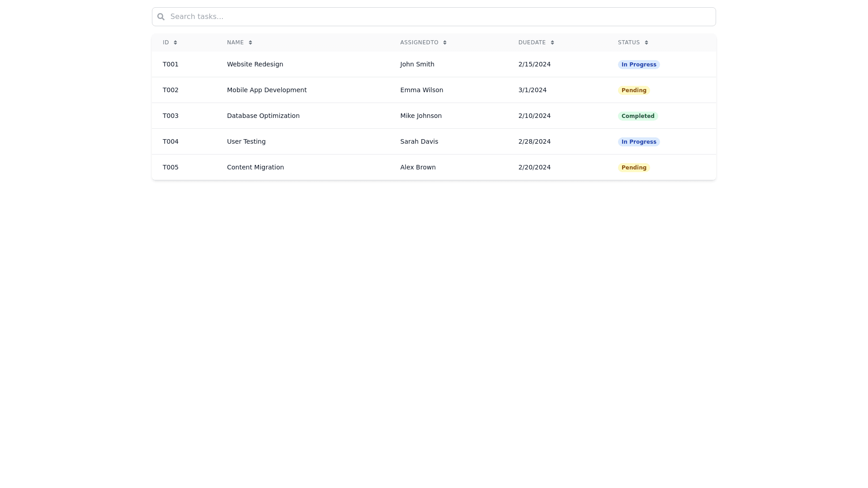Click AssignedTo column sort icon
This screenshot has height=488, width=868.
coord(445,42)
